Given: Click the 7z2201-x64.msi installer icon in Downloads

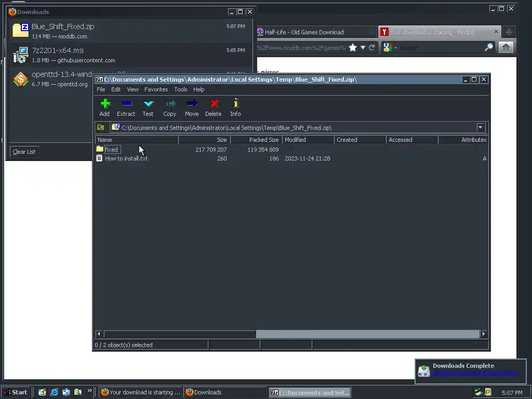Looking at the screenshot, I should tap(21, 55).
